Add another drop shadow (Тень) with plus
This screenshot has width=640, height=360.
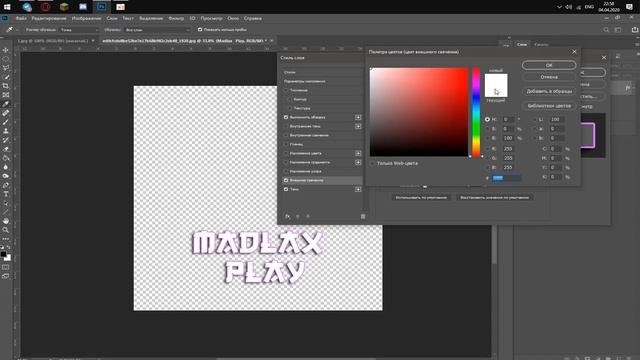coord(358,189)
